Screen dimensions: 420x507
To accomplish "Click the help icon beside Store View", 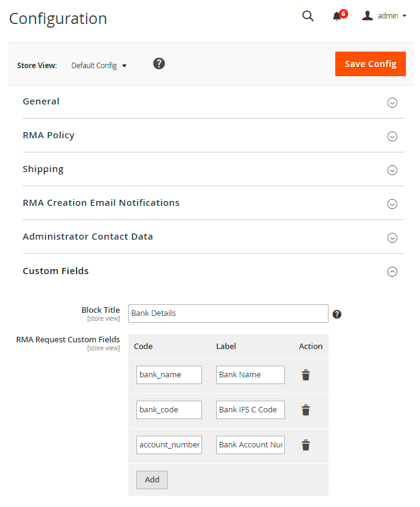I will tap(159, 63).
